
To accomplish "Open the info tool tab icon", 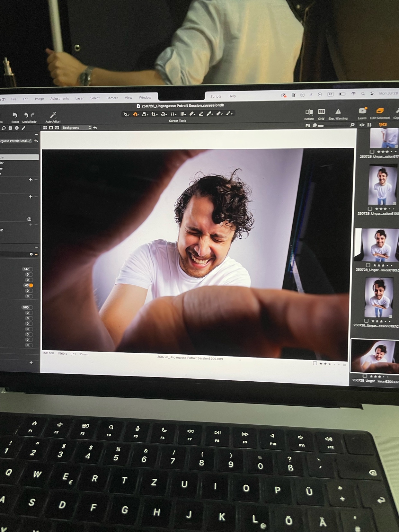I will (17, 128).
